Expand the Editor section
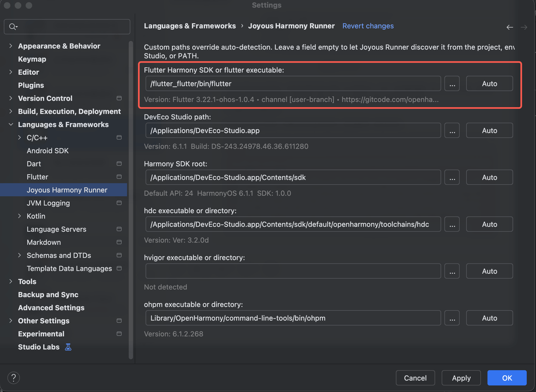 [11, 72]
